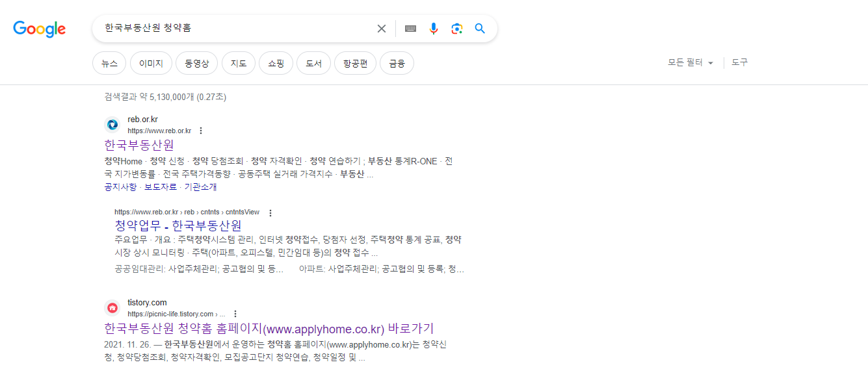This screenshot has width=868, height=382.
Task: Expand the 모든 필터 dropdown
Action: 690,63
